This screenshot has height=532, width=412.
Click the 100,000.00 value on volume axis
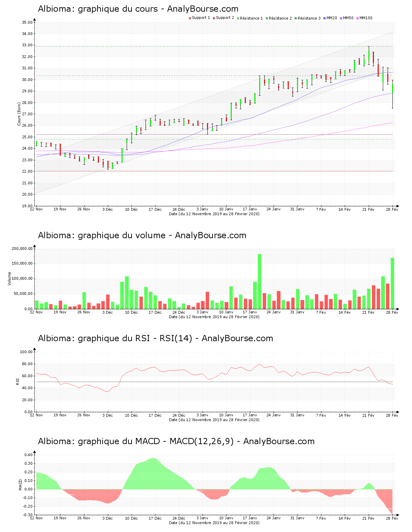point(22,279)
